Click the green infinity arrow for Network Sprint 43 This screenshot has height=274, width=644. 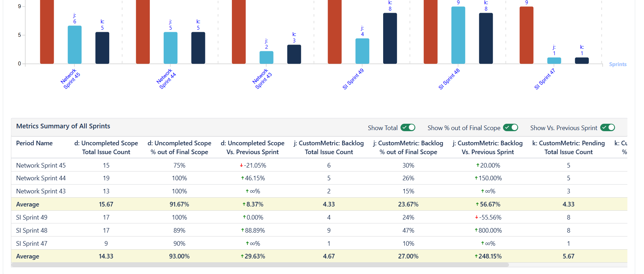[246, 191]
